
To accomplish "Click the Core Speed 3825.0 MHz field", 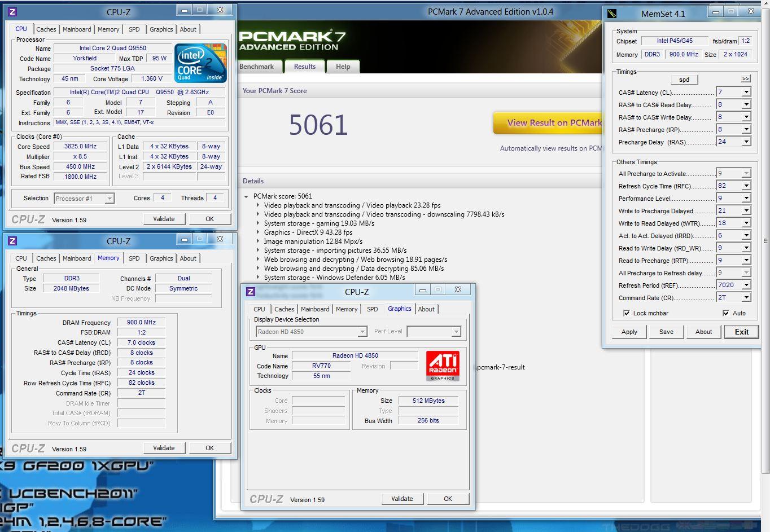I will tap(80, 146).
